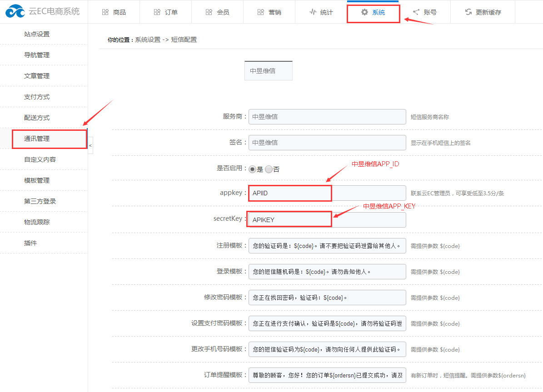Open 物流跟踪 from the sidebar

click(x=37, y=222)
